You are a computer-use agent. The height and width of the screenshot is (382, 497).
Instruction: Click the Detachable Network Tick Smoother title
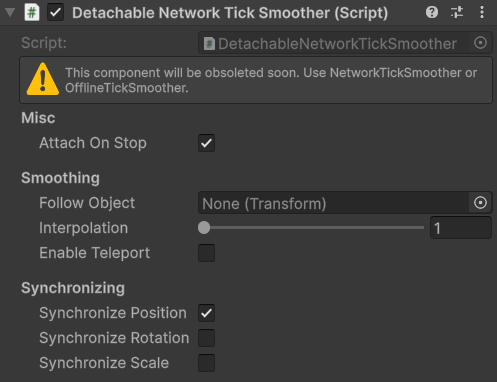pyautogui.click(x=230, y=13)
